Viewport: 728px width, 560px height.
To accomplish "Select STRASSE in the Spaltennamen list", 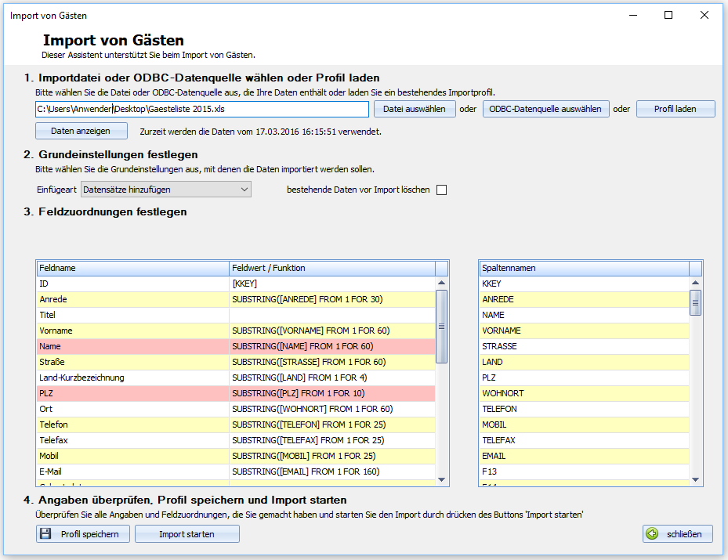I will click(584, 346).
